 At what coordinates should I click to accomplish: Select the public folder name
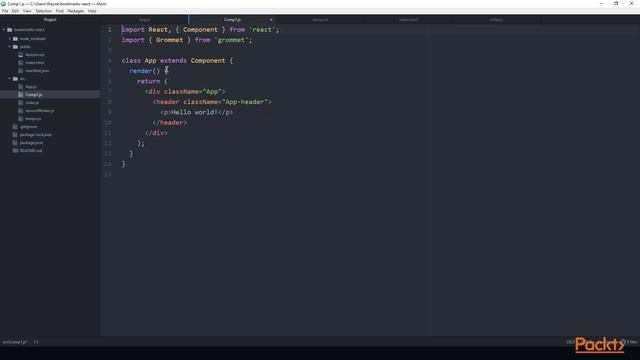(25, 47)
